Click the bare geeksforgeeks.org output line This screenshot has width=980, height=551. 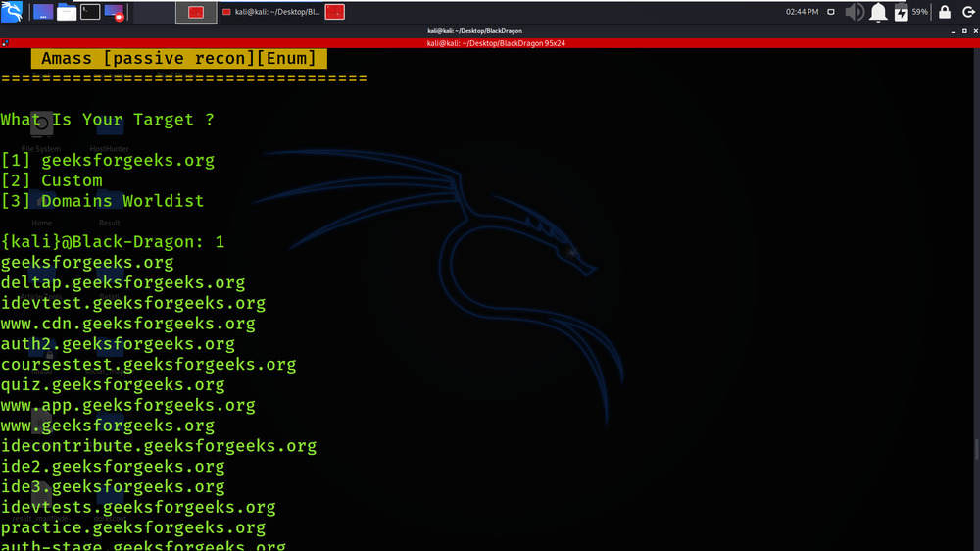pos(87,263)
